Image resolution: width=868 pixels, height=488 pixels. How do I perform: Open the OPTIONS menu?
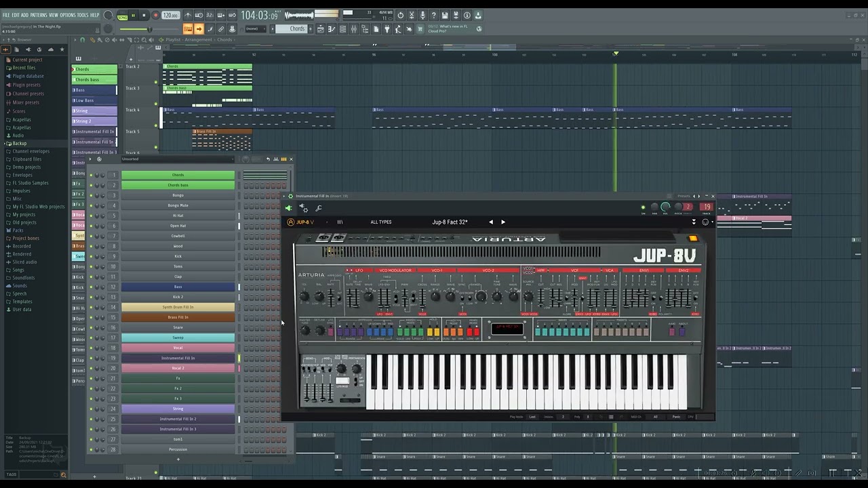coord(68,15)
